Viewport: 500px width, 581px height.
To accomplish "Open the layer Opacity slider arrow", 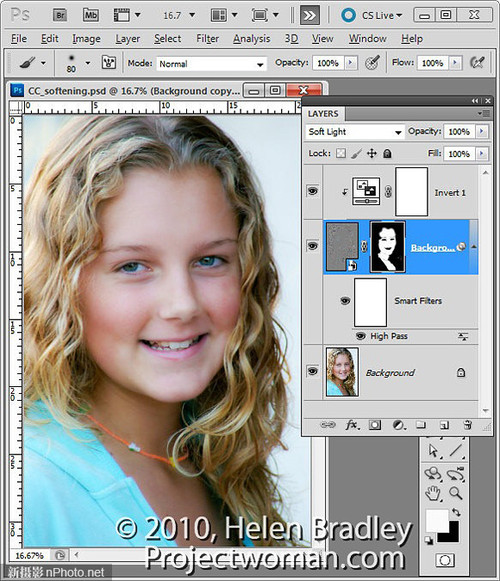I will 482,131.
